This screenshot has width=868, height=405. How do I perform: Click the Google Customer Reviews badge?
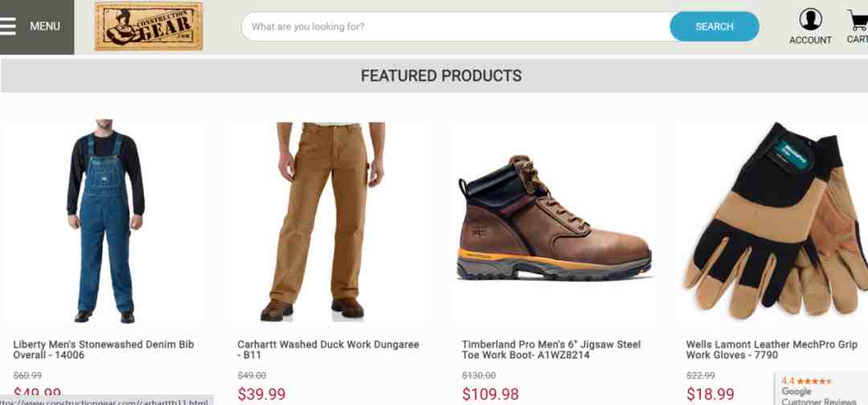click(x=821, y=389)
